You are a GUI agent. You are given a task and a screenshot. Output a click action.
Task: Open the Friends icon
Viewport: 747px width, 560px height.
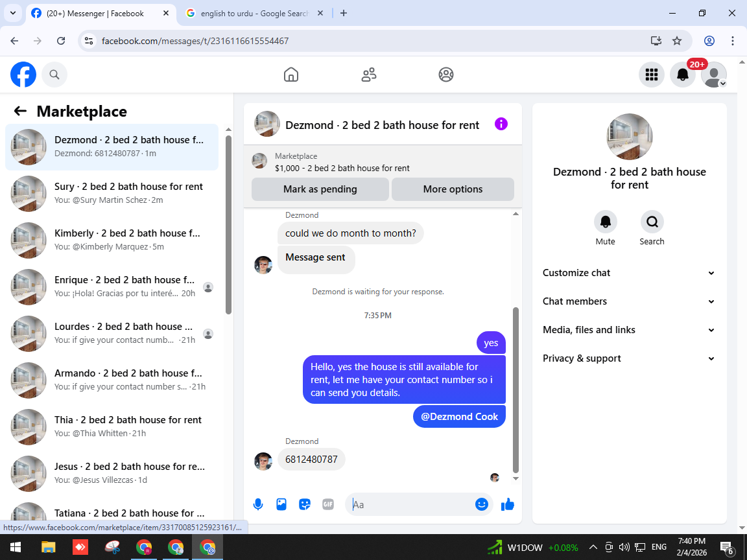[369, 75]
